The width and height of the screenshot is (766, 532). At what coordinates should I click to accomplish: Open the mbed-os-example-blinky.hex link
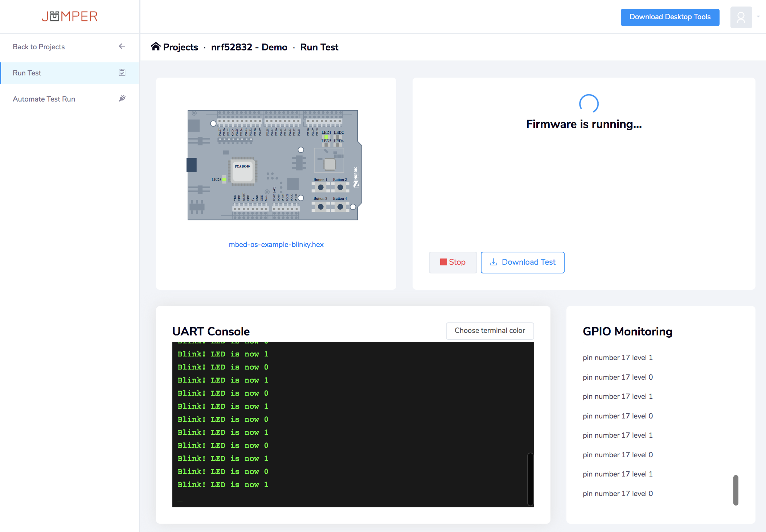pos(276,244)
